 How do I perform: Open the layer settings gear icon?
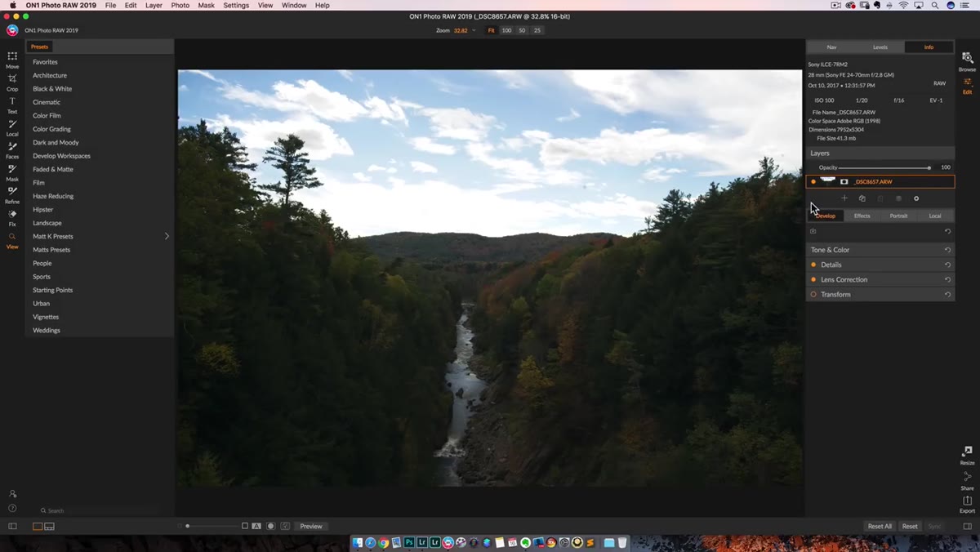click(x=916, y=198)
